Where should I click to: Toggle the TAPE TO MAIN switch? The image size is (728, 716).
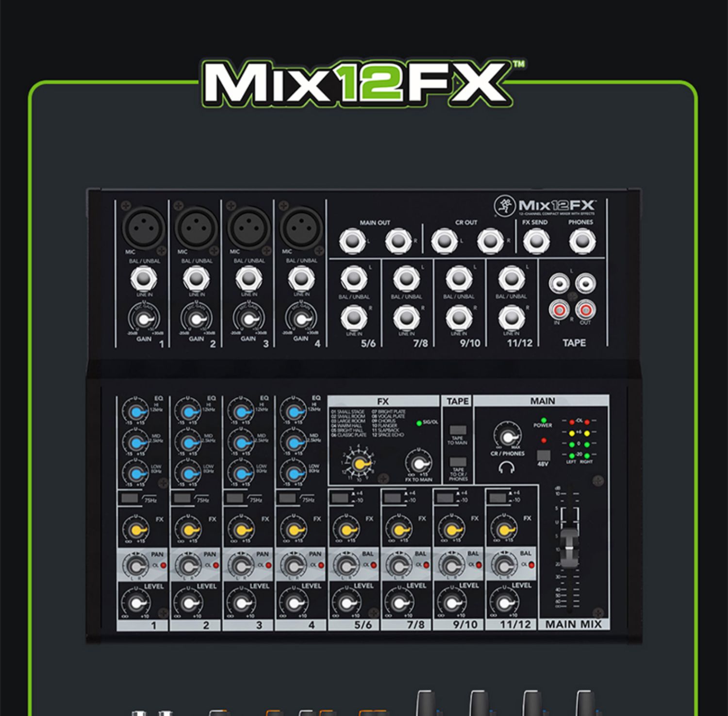[x=458, y=430]
